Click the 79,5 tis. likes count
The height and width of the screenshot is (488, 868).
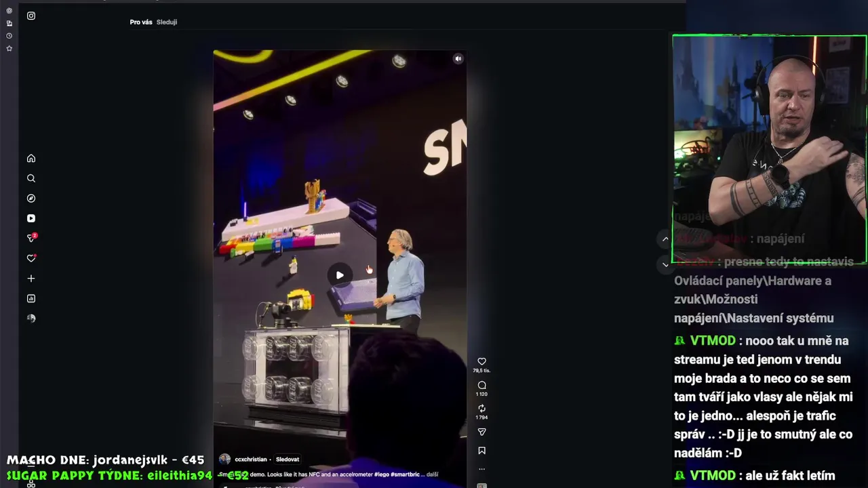pos(481,371)
